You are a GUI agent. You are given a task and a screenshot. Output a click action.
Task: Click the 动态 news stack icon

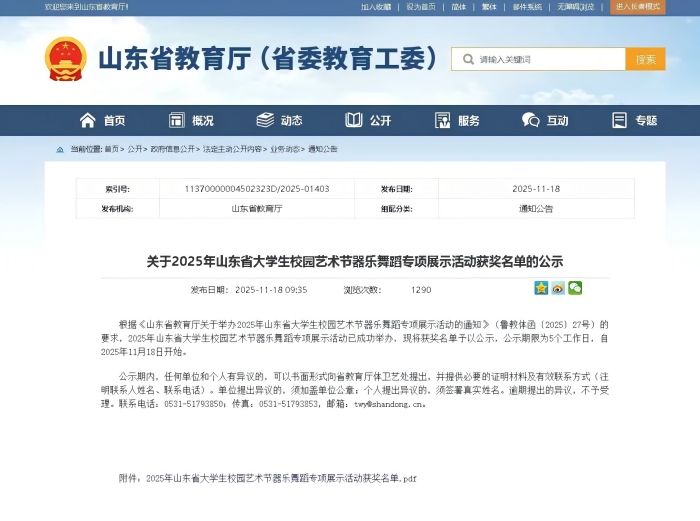pyautogui.click(x=265, y=120)
